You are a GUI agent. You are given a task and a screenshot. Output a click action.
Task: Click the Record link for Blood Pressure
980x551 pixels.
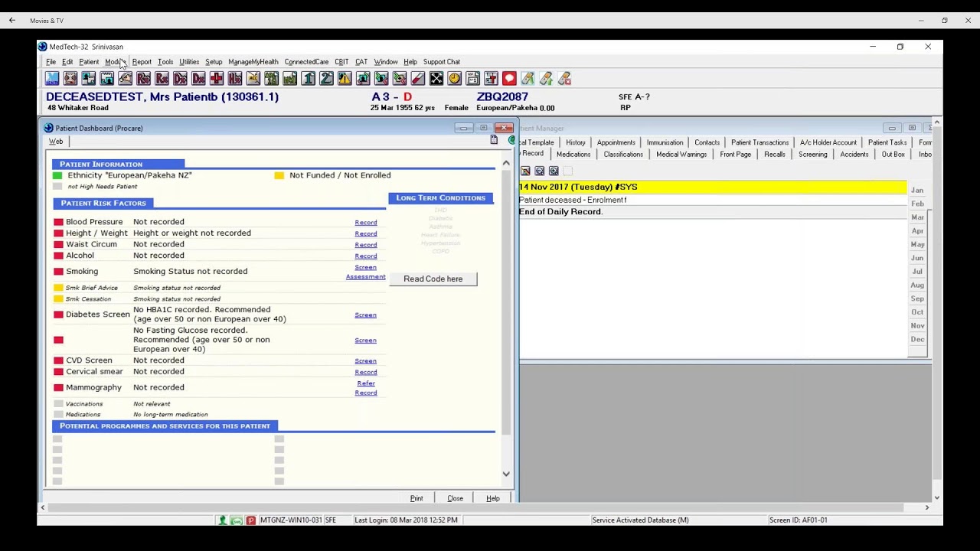[366, 223]
